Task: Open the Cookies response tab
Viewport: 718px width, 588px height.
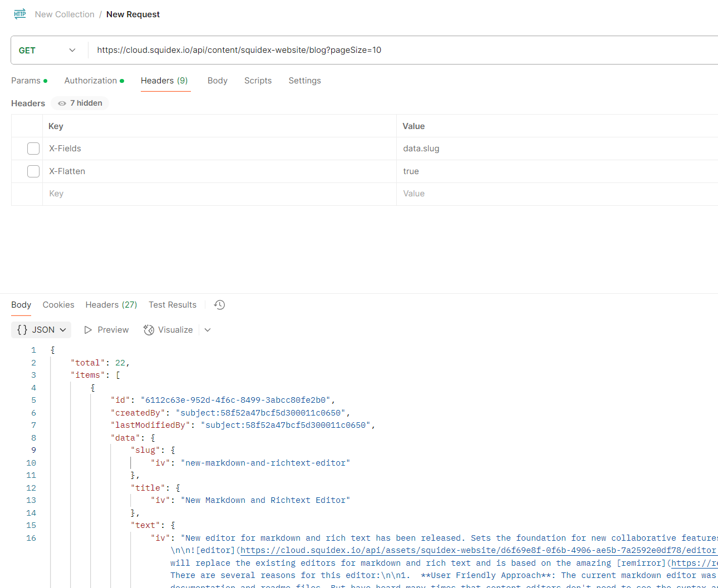Action: point(58,305)
